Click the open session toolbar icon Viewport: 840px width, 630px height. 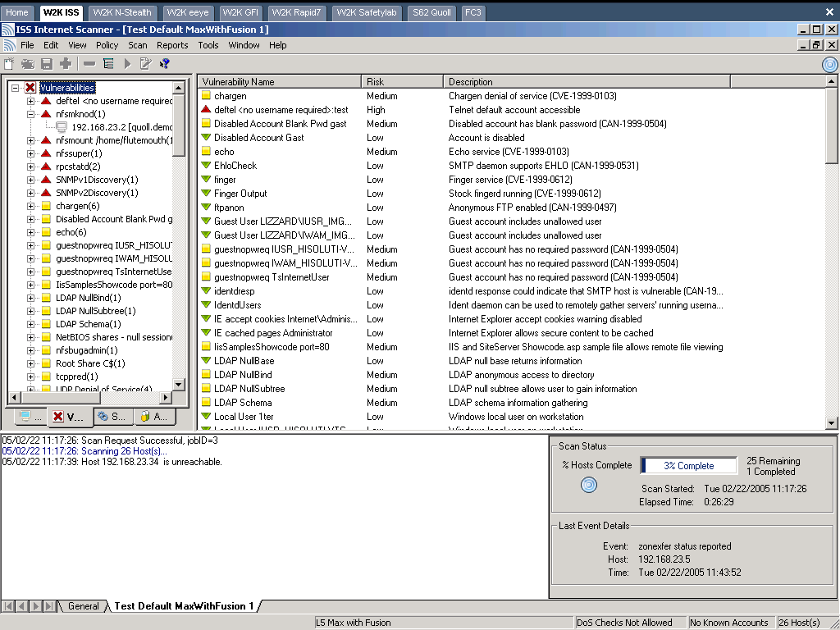[28, 64]
